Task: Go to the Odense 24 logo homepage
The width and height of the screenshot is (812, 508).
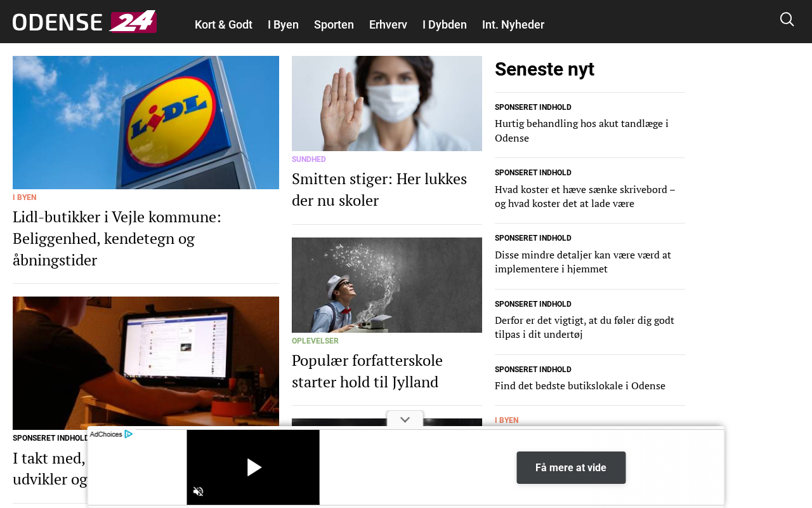Action: coord(84,22)
